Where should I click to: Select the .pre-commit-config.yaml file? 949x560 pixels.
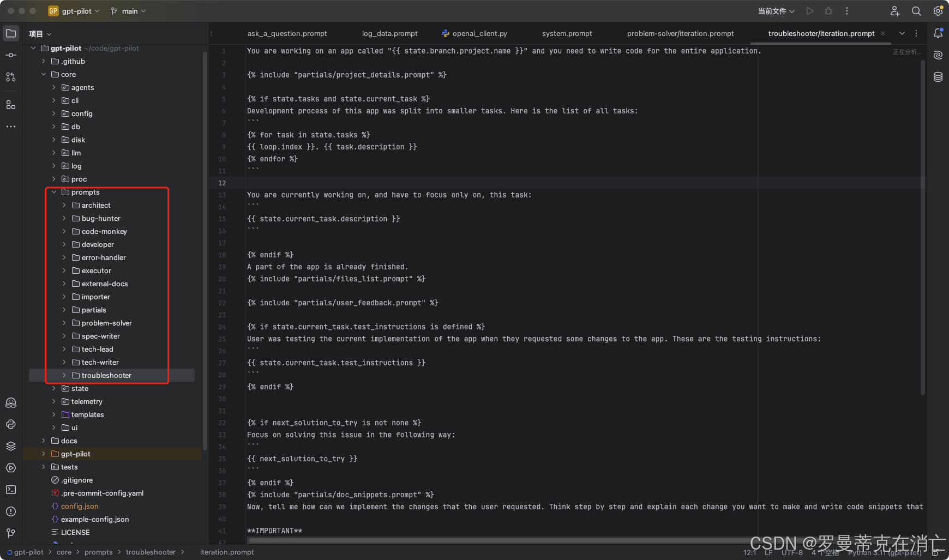pyautogui.click(x=102, y=493)
